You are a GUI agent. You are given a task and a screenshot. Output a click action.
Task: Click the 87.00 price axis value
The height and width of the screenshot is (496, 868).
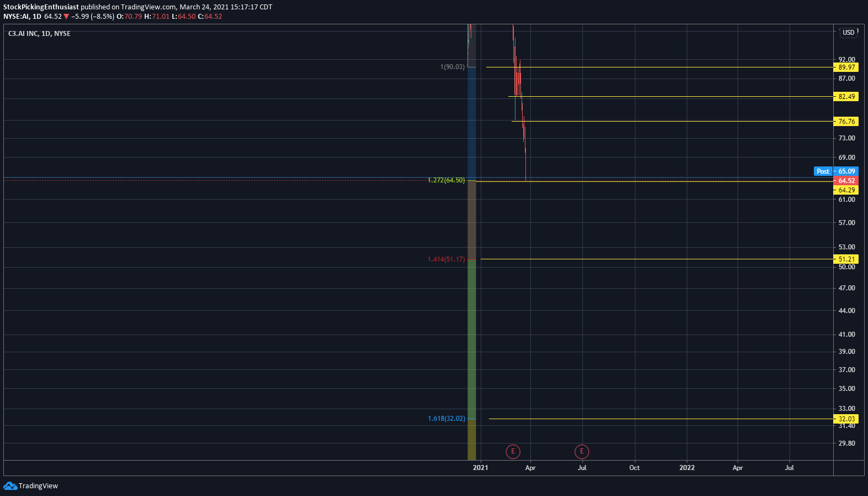846,79
